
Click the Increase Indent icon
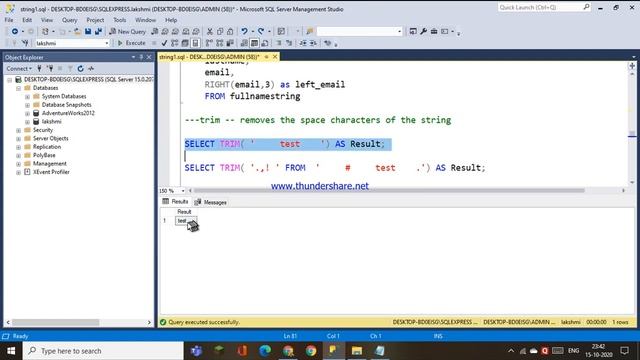313,43
